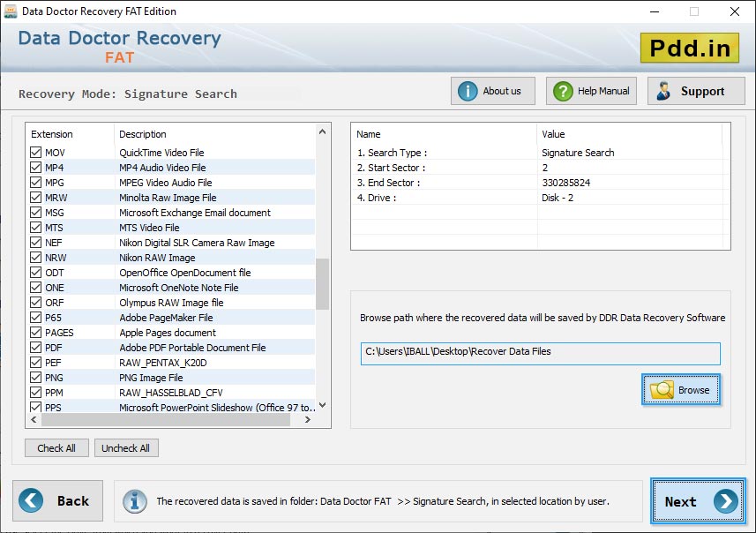The width and height of the screenshot is (756, 533).
Task: Select Adobe PDF Portable Document File text
Action: tap(192, 348)
